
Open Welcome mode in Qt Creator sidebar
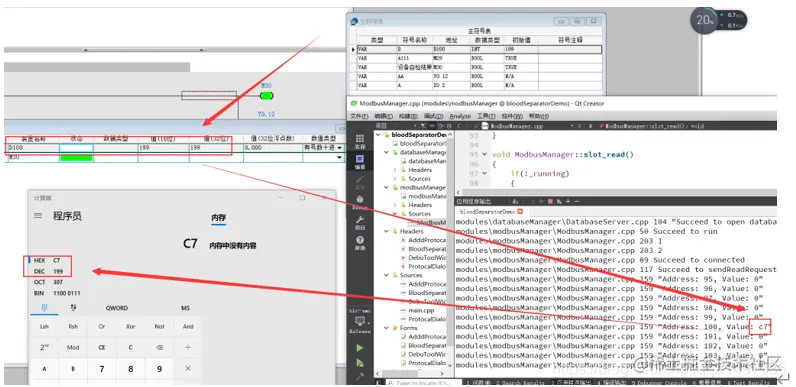click(x=360, y=141)
